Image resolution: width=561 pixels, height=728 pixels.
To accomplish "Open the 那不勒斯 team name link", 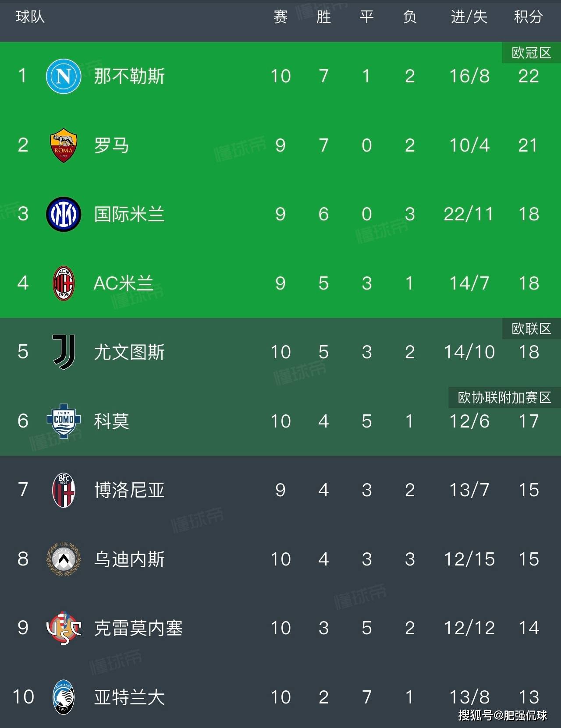I will click(129, 76).
